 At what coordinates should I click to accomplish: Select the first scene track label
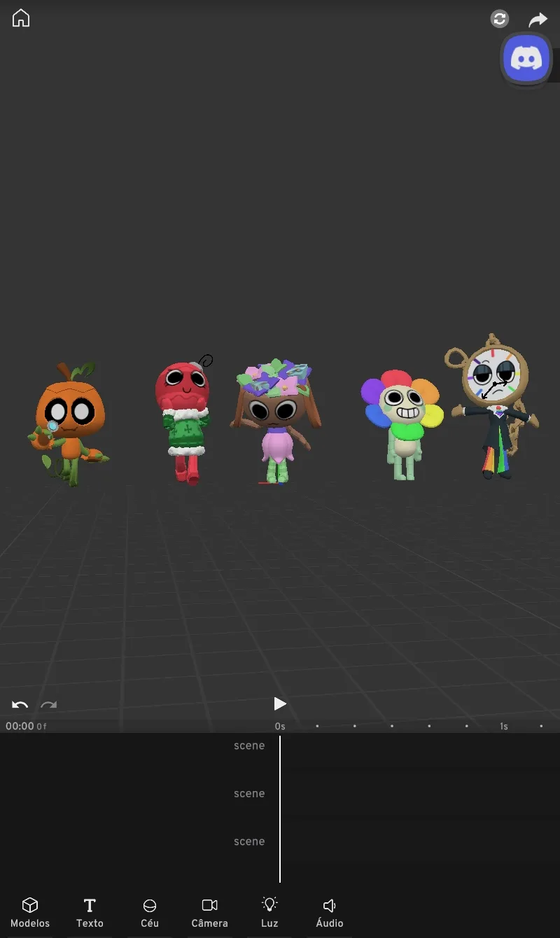[249, 746]
